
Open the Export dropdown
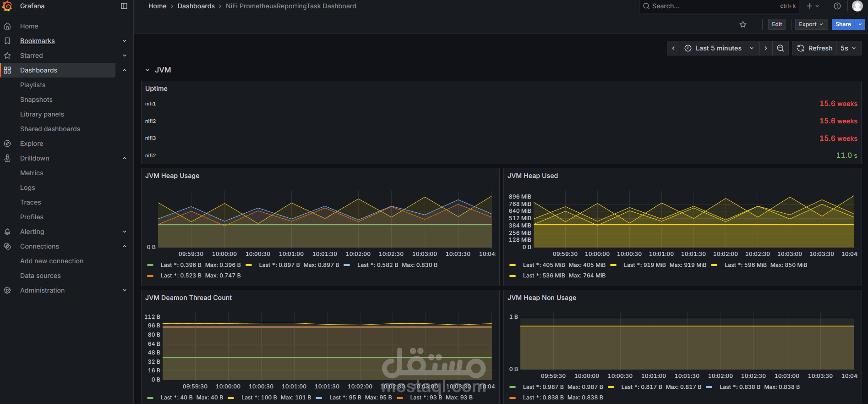tap(811, 24)
